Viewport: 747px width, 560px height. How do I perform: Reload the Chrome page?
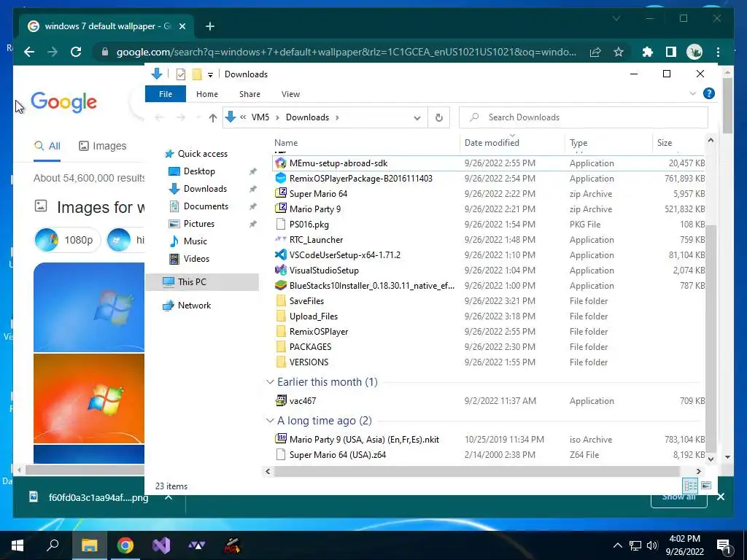(76, 52)
